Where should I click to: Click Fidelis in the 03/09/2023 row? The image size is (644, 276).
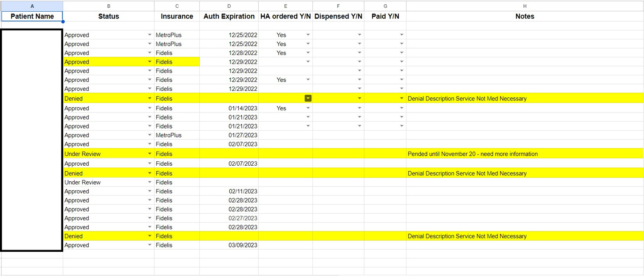click(x=164, y=245)
